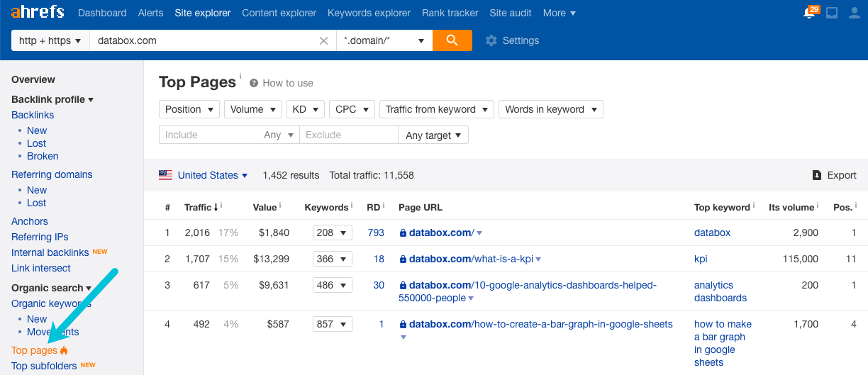
Task: Open Internal backlinks in sidebar
Action: (x=50, y=252)
